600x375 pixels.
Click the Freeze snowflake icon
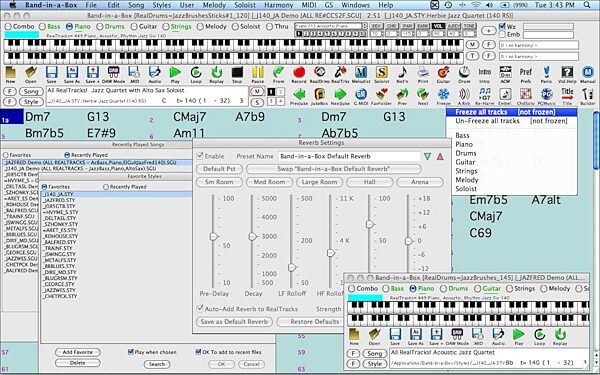(x=443, y=96)
